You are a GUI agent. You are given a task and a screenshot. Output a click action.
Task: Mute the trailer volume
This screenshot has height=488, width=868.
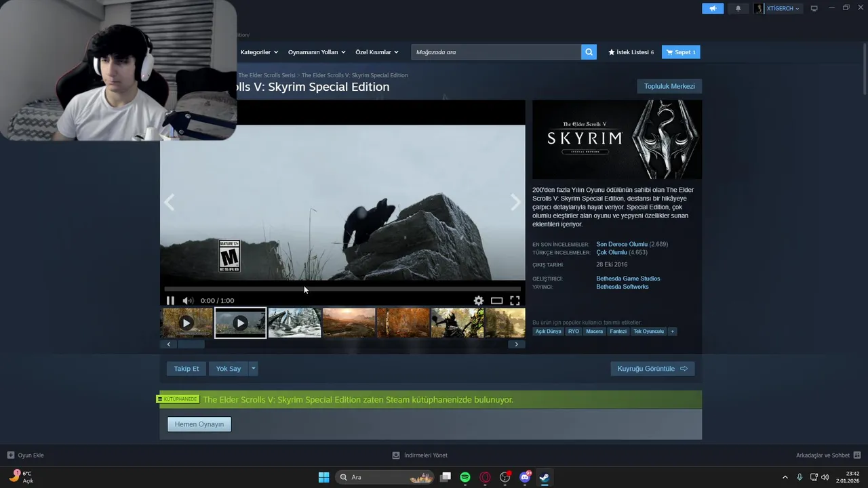click(188, 301)
